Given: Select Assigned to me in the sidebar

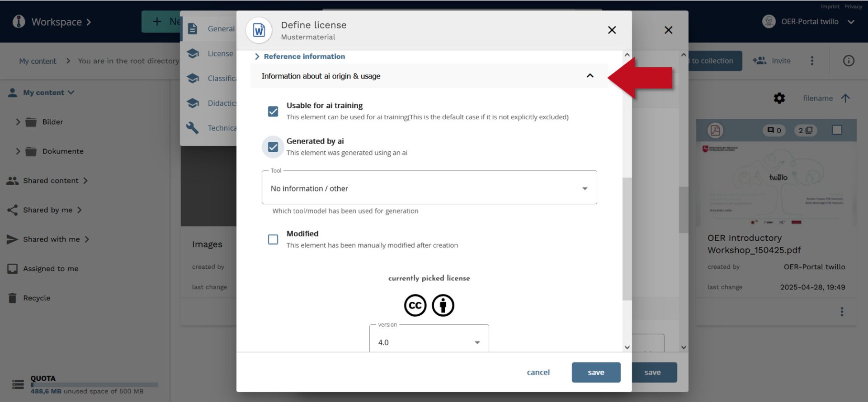Looking at the screenshot, I should click(51, 269).
